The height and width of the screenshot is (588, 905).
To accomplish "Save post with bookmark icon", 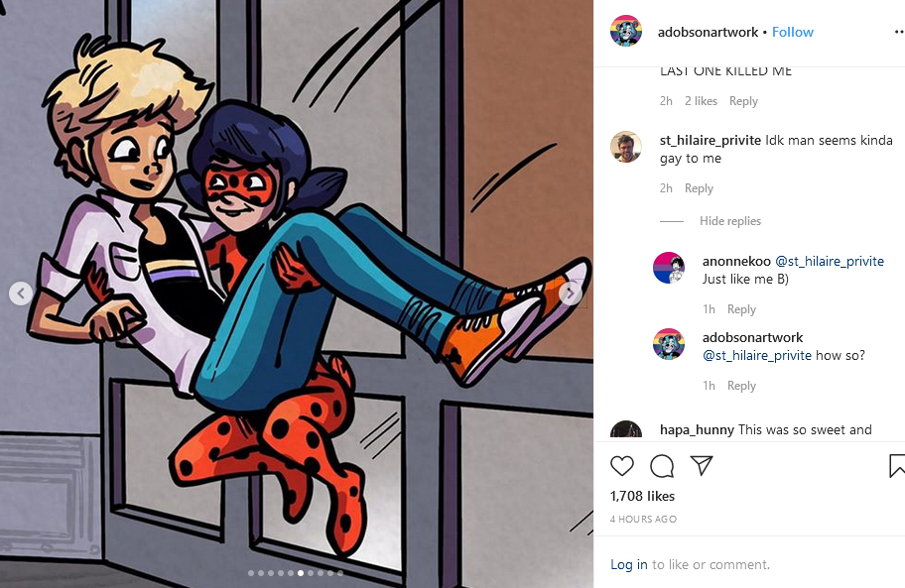I will click(897, 466).
